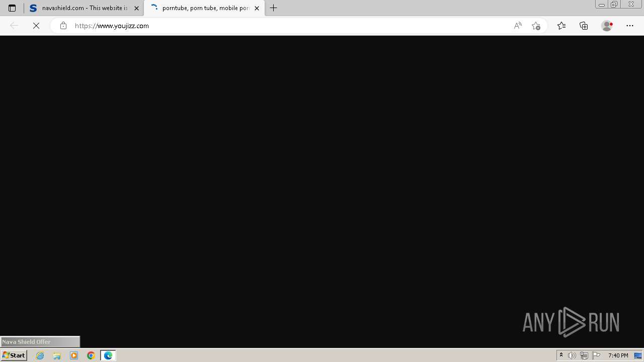644x362 pixels.
Task: Open the volume control icon
Action: coord(572,355)
